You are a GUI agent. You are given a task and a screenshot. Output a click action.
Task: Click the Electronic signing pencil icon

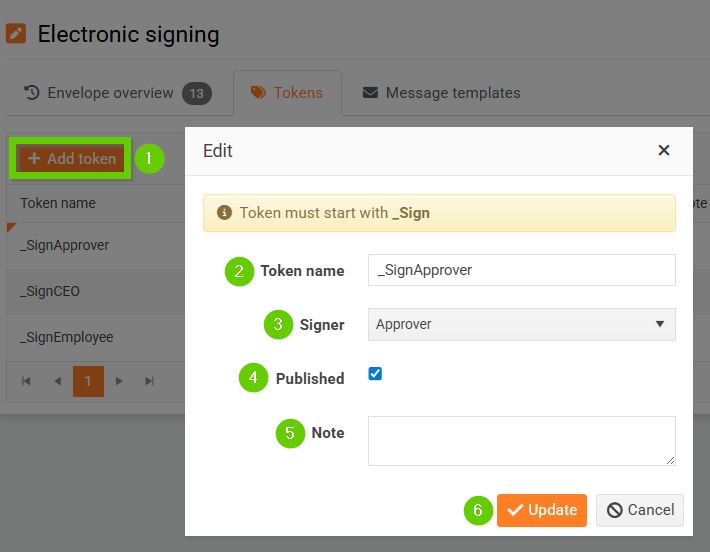(x=16, y=34)
